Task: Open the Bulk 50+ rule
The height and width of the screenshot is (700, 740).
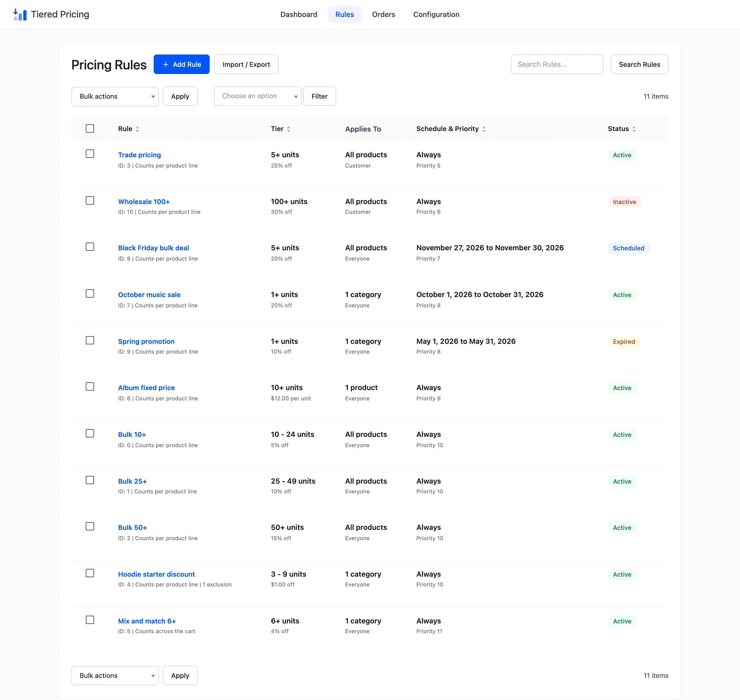Action: [133, 528]
